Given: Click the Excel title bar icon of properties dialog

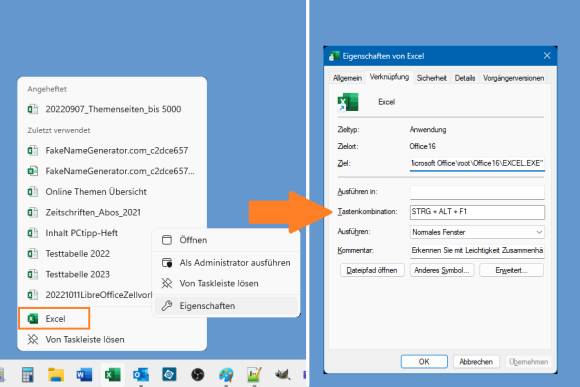Looking at the screenshot, I should click(334, 56).
